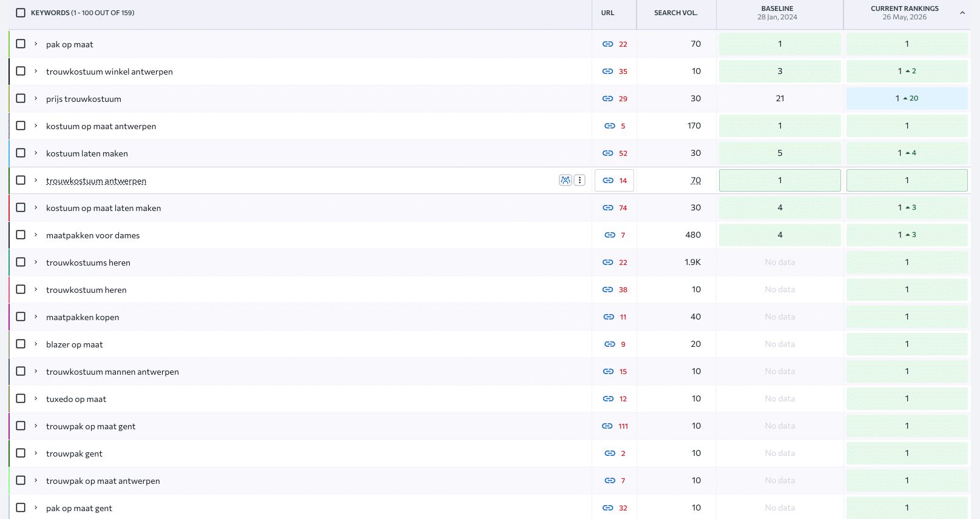
Task: Expand the blazer op maat row
Action: [36, 344]
